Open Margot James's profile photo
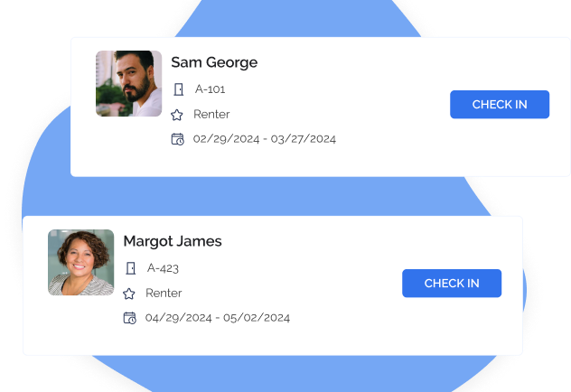The width and height of the screenshot is (571, 392). [x=80, y=263]
